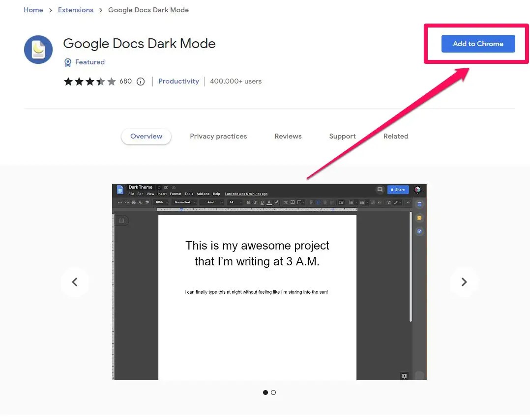Viewport: 530px width, 420px height.
Task: Select the first carousel dot
Action: (x=265, y=392)
